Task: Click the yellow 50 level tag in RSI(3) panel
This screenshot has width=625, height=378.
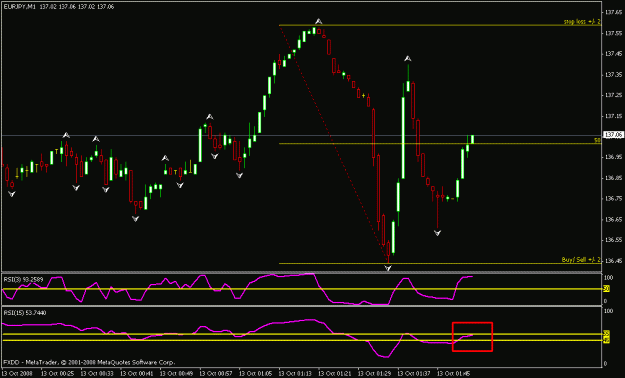Action: click(606, 289)
